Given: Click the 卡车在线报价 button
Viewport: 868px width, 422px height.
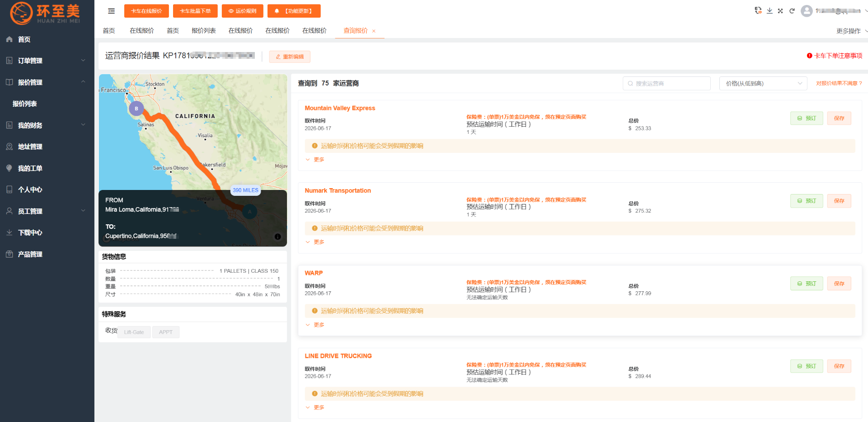Looking at the screenshot, I should (146, 11).
